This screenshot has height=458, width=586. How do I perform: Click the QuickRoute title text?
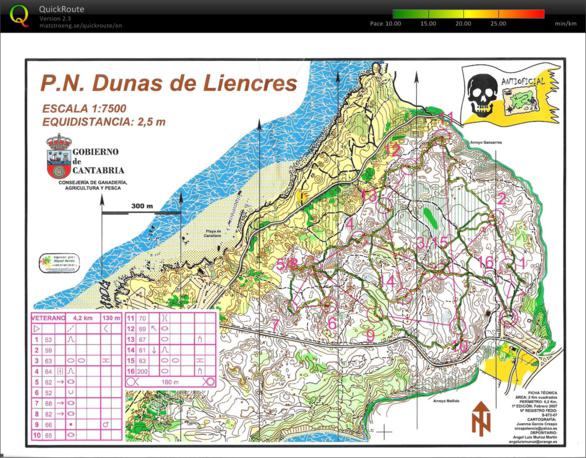pyautogui.click(x=62, y=9)
